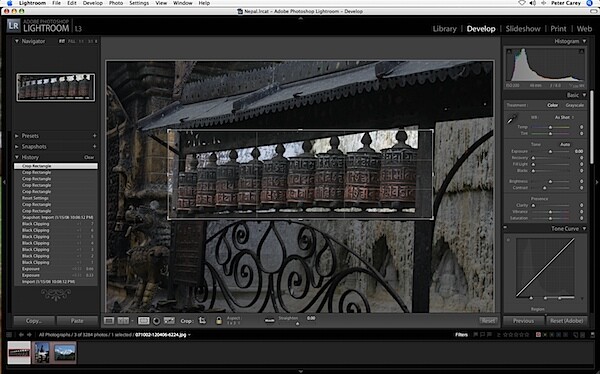Image resolution: width=600 pixels, height=374 pixels.
Task: Click the Reset (Adobe) button
Action: [x=567, y=321]
